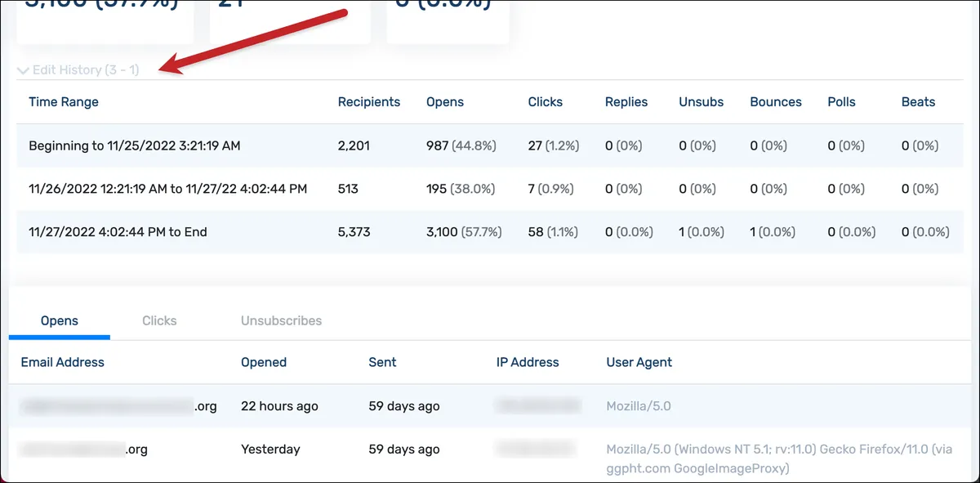Click the 3,100 (57.7%) opens value
980x483 pixels.
pos(464,232)
